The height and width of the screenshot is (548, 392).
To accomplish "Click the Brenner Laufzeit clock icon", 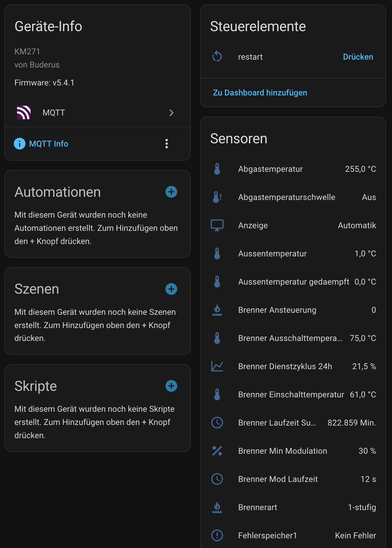I will pos(217,423).
